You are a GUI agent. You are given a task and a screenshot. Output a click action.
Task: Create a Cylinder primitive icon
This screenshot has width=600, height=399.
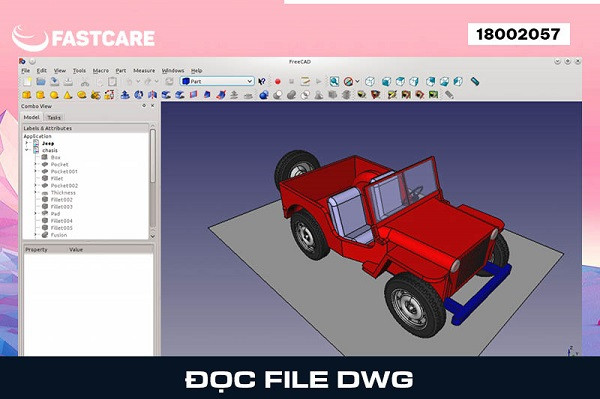click(40, 95)
